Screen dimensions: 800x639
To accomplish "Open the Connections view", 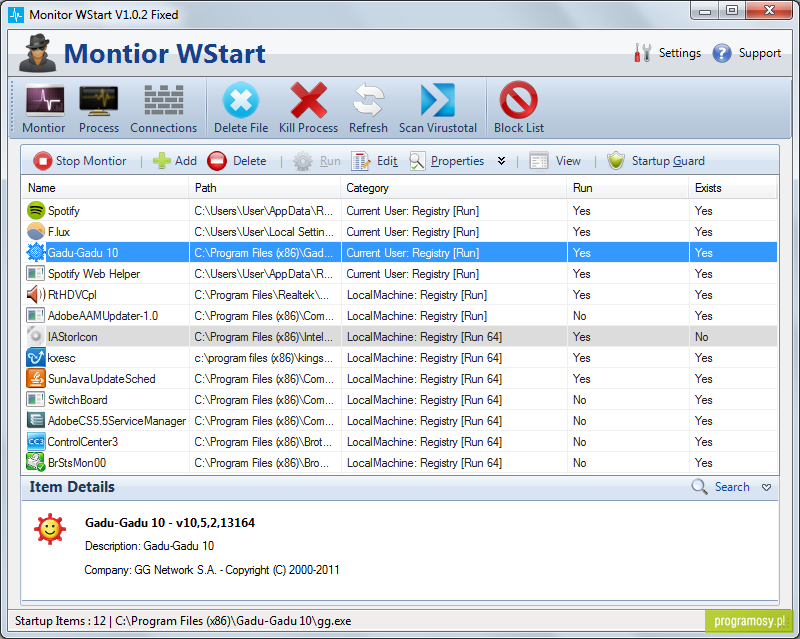I will click(163, 109).
